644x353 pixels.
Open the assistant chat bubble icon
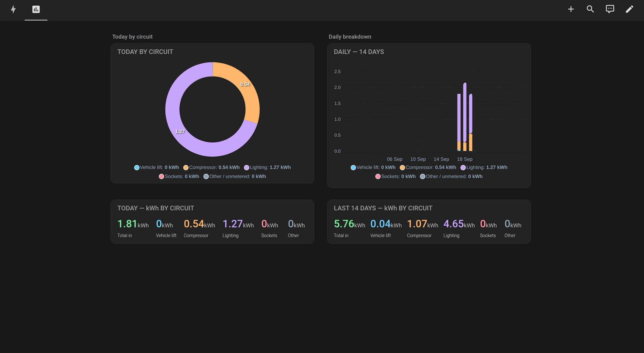[x=610, y=9]
